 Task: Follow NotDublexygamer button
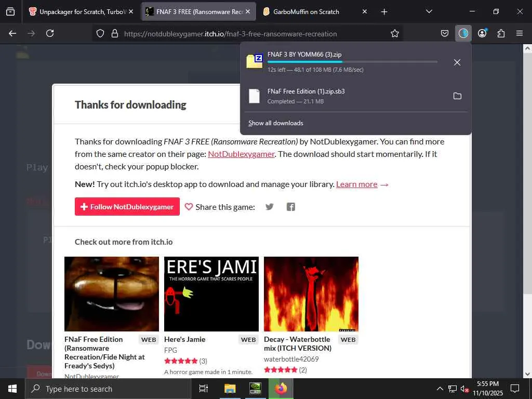pyautogui.click(x=127, y=207)
